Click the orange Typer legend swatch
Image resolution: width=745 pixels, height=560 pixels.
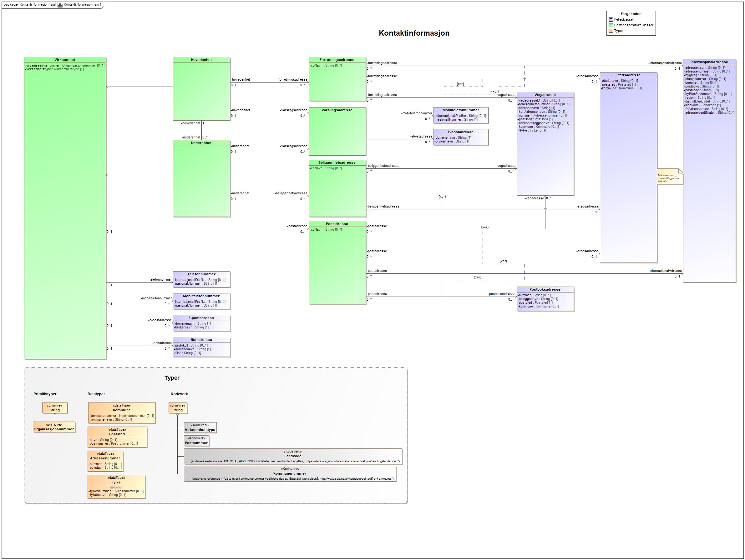point(611,31)
